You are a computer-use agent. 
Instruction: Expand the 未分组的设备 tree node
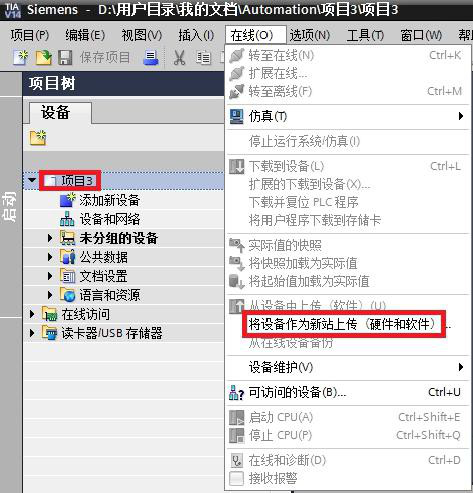point(50,238)
